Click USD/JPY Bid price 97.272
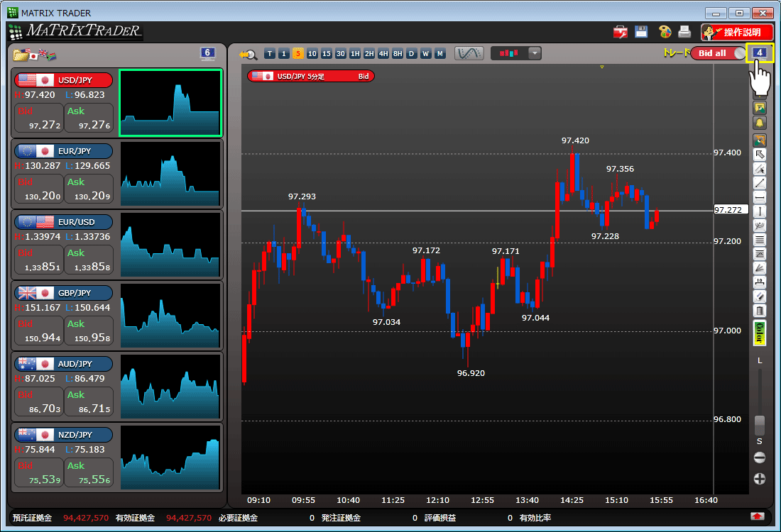This screenshot has width=781, height=532. (39, 118)
